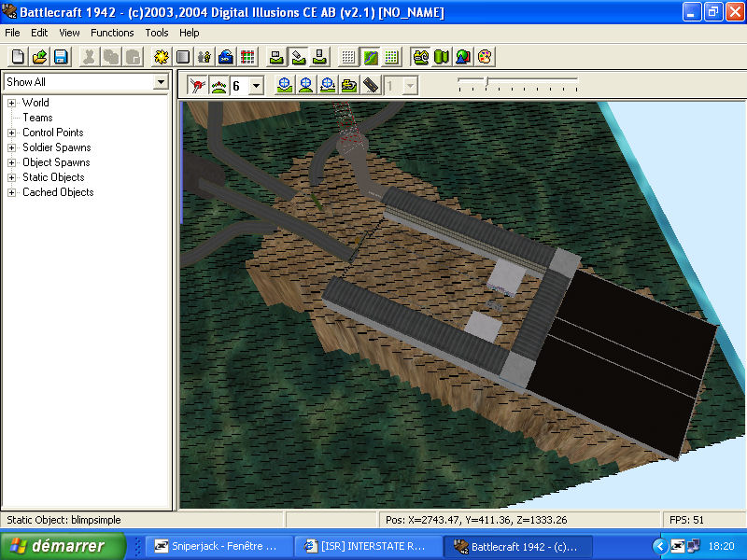Open the brush size 6 dropdown

[256, 86]
